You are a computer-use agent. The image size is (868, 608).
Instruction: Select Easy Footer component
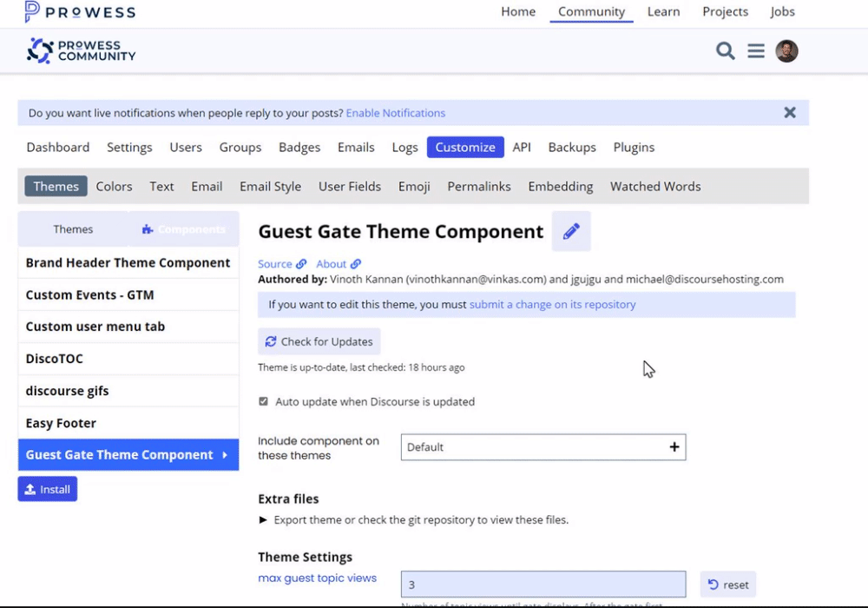click(x=128, y=423)
